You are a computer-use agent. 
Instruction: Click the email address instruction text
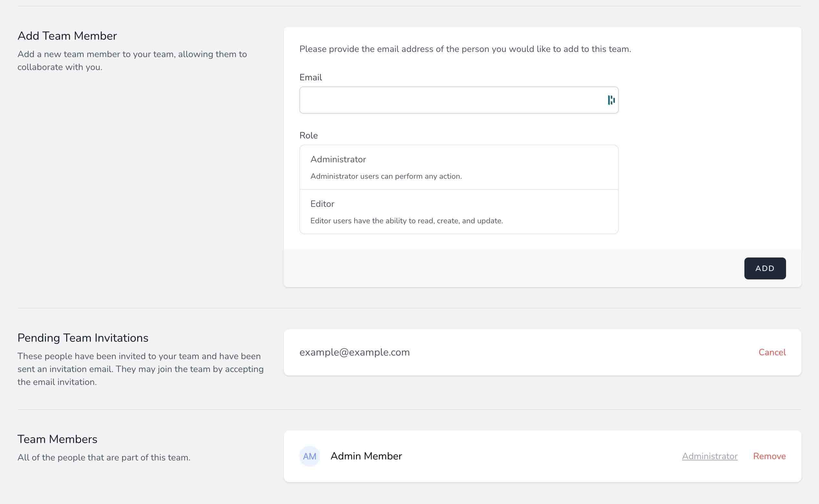(465, 49)
